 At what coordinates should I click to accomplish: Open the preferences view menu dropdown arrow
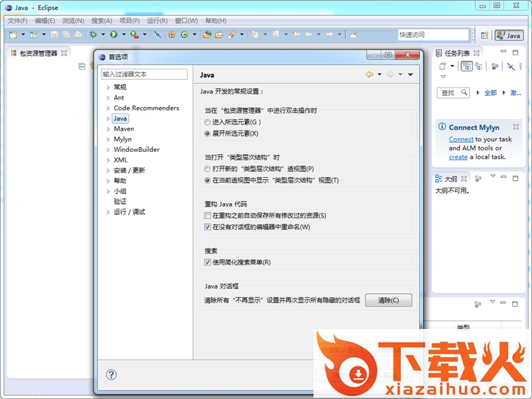tap(410, 75)
